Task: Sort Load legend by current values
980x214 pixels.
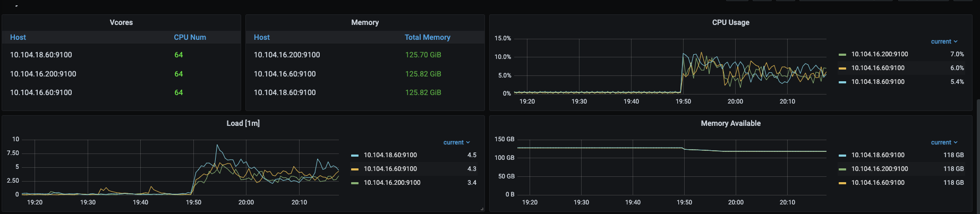Action: [456, 142]
